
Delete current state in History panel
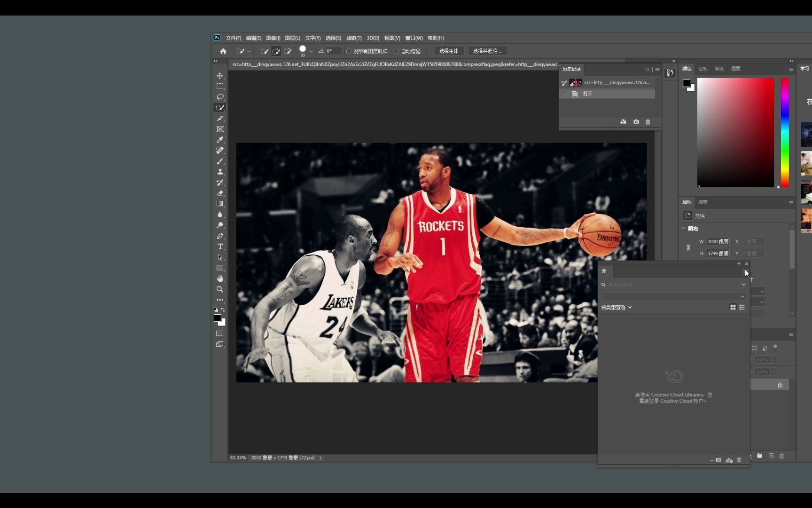pyautogui.click(x=648, y=122)
